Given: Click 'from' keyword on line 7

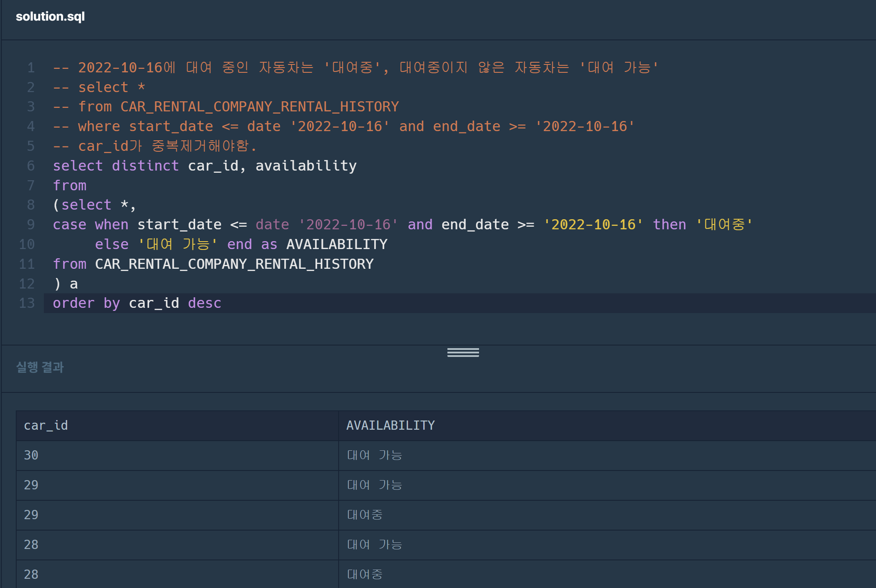Looking at the screenshot, I should click(x=69, y=185).
